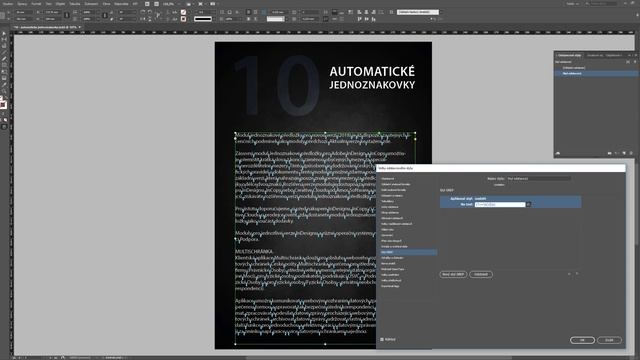Screen dimensions: 640x360
Task: Open the Text menu in the menu bar
Action: click(x=49, y=4)
